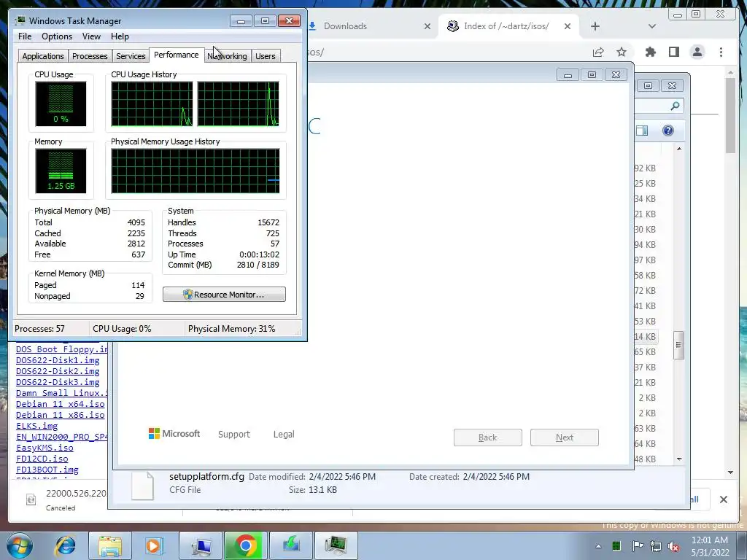The width and height of the screenshot is (747, 560).
Task: Open the ELKS.img link
Action: [36, 426]
